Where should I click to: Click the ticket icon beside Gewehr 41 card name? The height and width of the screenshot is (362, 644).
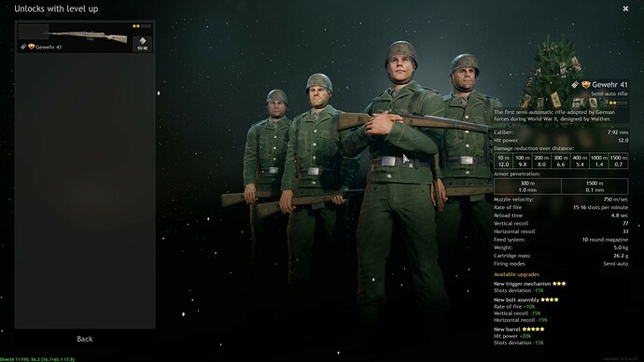tap(23, 47)
